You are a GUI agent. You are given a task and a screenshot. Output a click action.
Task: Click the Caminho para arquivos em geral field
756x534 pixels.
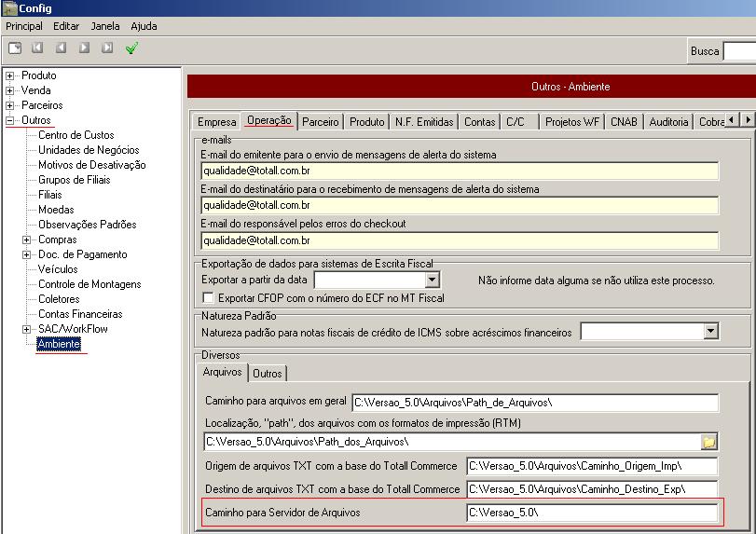click(x=535, y=403)
